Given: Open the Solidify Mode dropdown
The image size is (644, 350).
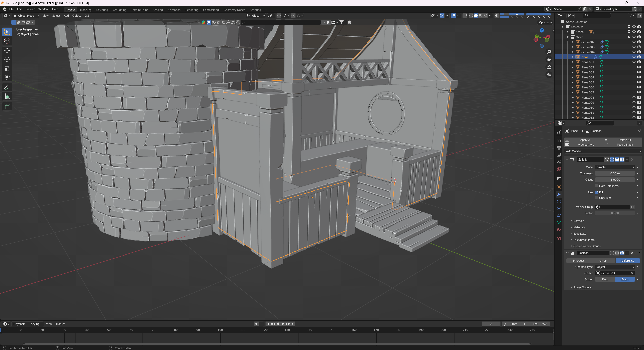Looking at the screenshot, I should click(615, 167).
